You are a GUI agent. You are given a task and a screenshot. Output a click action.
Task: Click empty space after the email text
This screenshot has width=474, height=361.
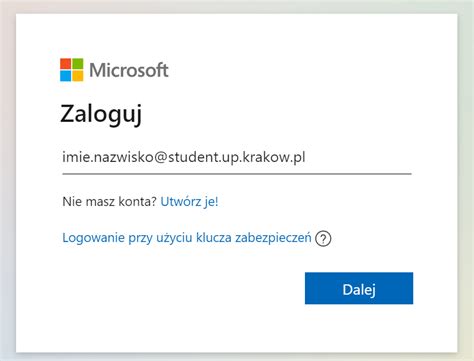tap(358, 157)
